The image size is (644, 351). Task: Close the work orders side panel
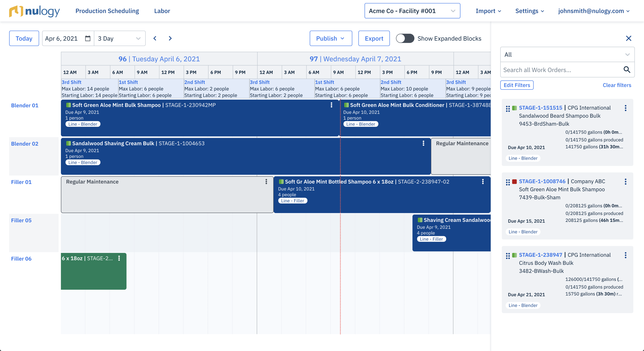tap(629, 38)
